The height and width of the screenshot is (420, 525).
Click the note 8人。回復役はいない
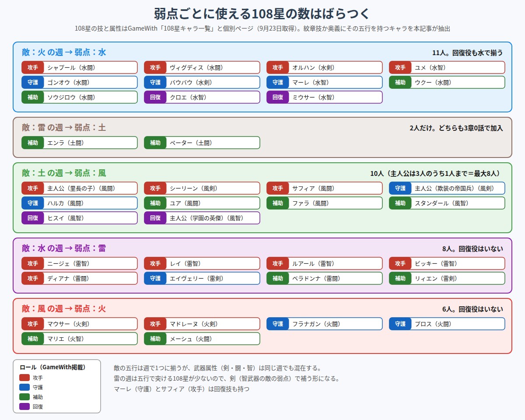(472, 249)
